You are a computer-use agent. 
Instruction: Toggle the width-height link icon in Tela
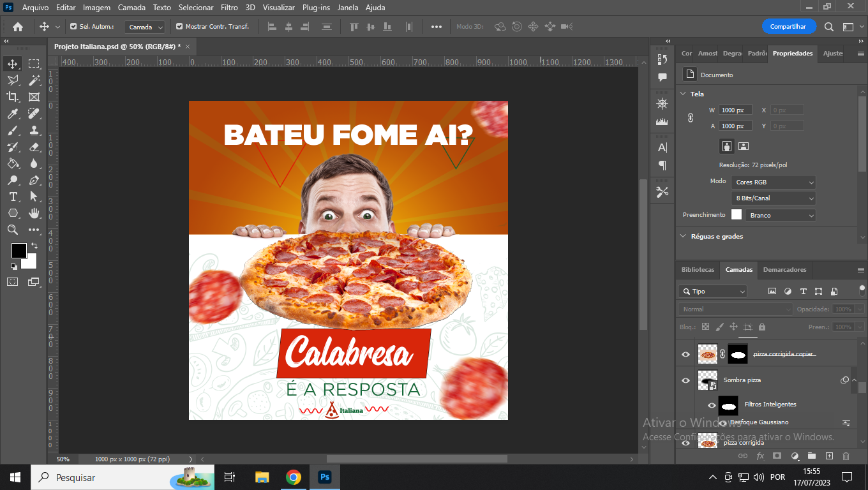pyautogui.click(x=690, y=118)
